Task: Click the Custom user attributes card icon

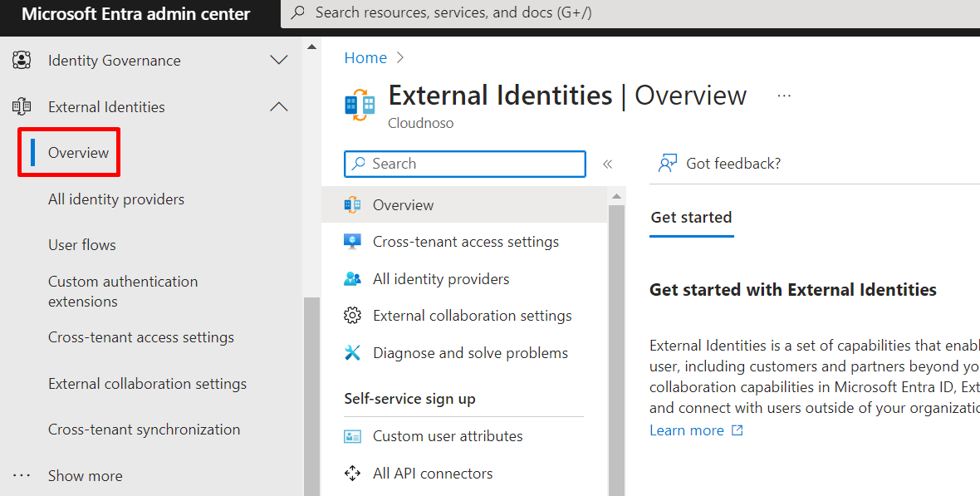Action: (353, 436)
